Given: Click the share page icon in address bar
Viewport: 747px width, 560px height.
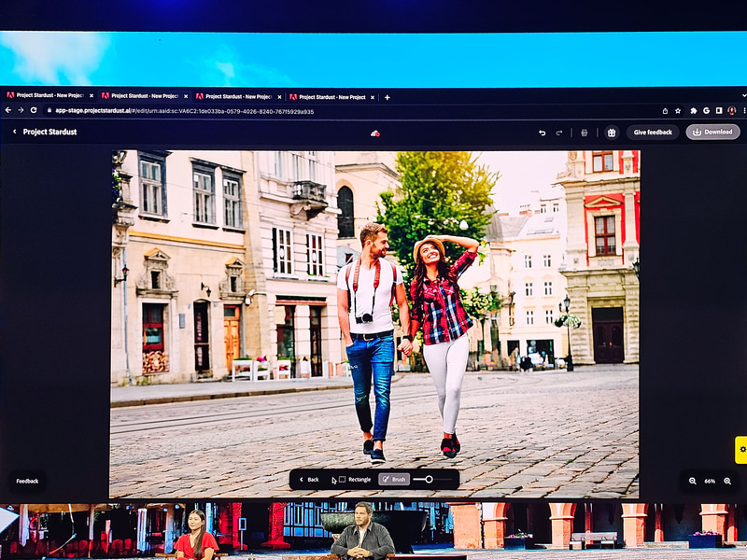Looking at the screenshot, I should 665,111.
